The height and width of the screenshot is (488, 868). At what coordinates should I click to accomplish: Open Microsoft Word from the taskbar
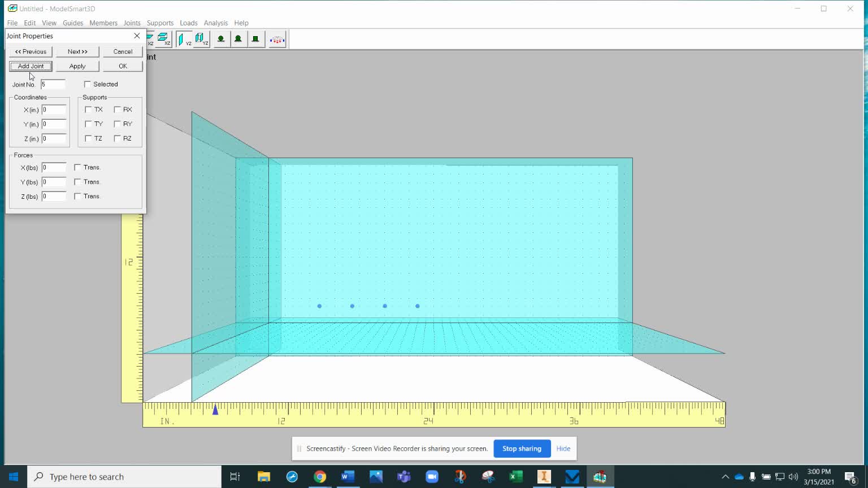(348, 477)
